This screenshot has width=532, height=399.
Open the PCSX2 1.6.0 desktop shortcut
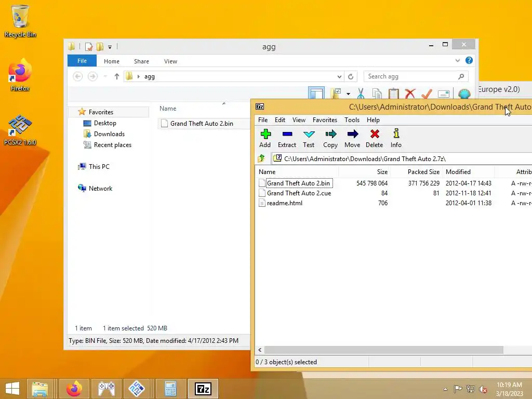coord(20,130)
